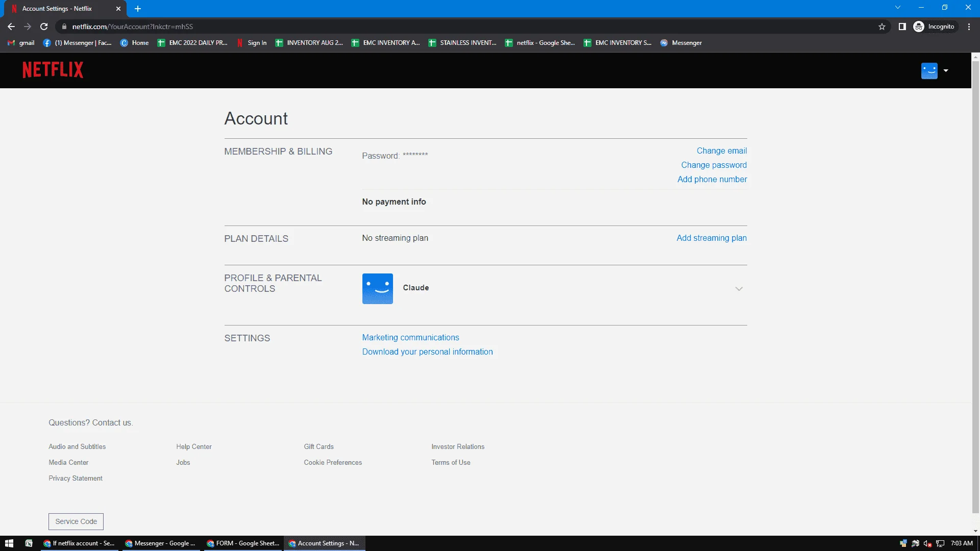Click the Service Code button
The image size is (980, 551).
[76, 521]
